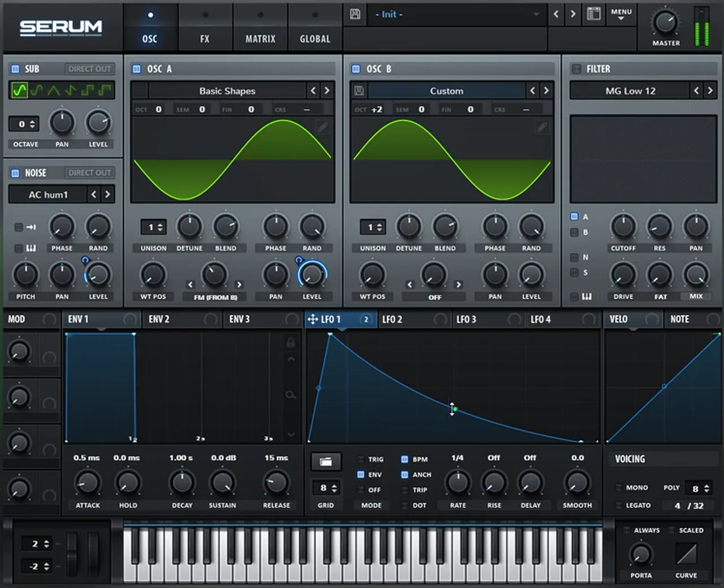This screenshot has height=588, width=724.
Task: Select the sine sub oscillator waveform
Action: pos(20,90)
